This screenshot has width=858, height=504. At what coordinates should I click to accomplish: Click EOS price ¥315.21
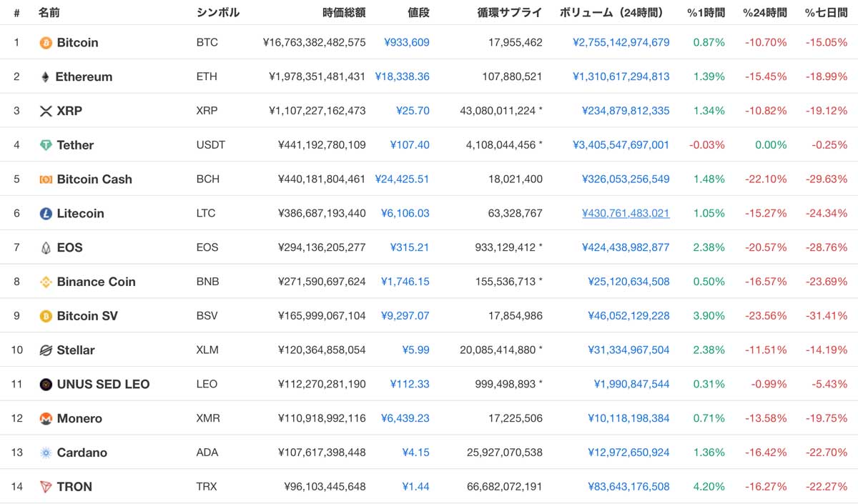(410, 248)
